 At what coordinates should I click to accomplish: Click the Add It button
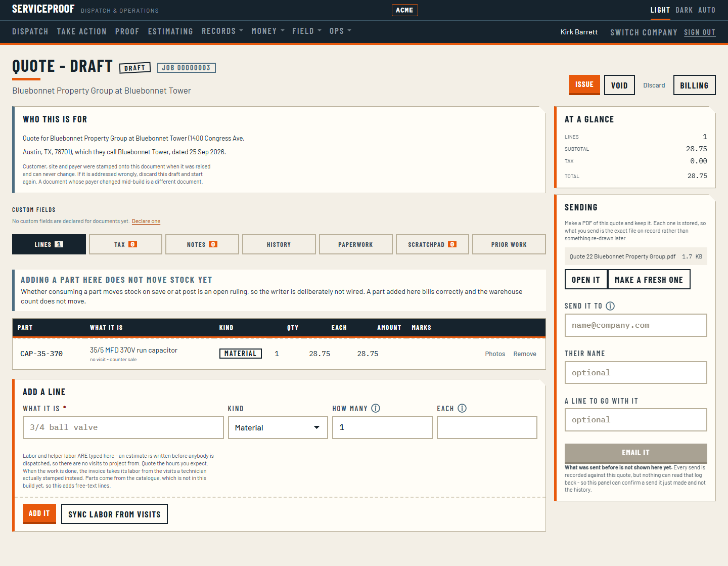[x=39, y=513]
